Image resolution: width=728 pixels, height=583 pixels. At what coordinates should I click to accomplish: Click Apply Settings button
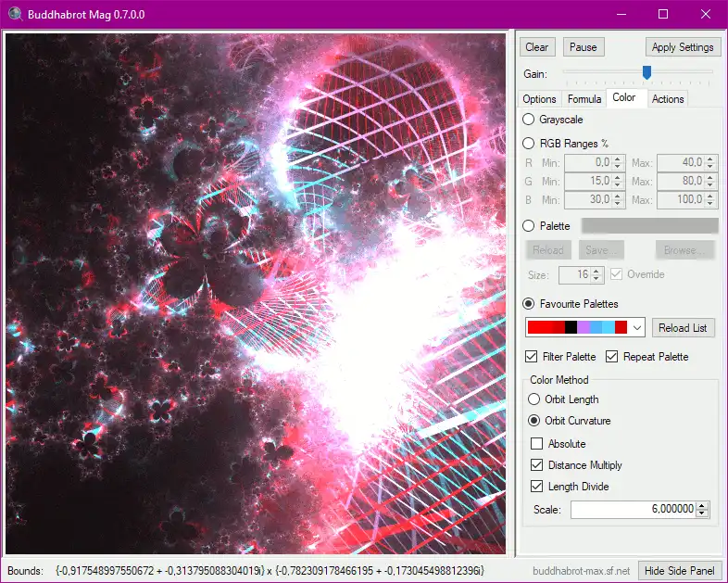tap(682, 47)
